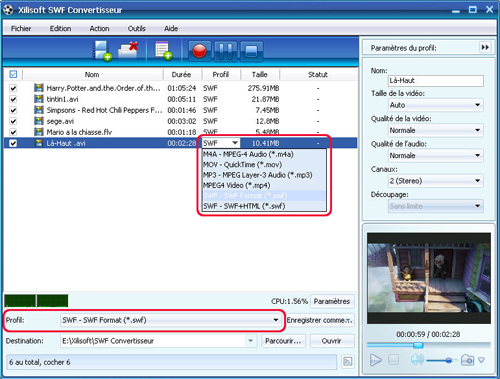Click the film icon of sege.avi
The width and height of the screenshot is (500, 379).
click(x=39, y=121)
